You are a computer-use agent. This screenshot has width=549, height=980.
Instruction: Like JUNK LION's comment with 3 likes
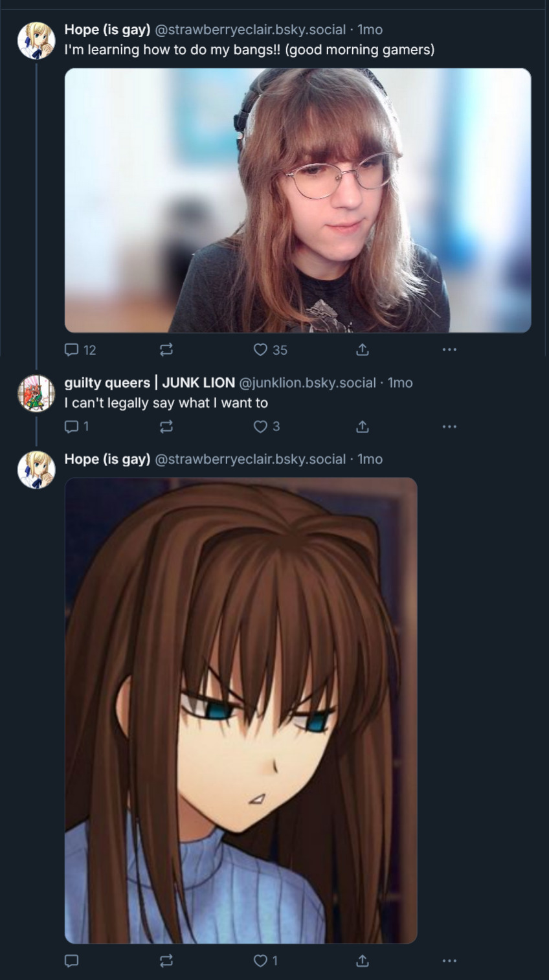pyautogui.click(x=267, y=427)
